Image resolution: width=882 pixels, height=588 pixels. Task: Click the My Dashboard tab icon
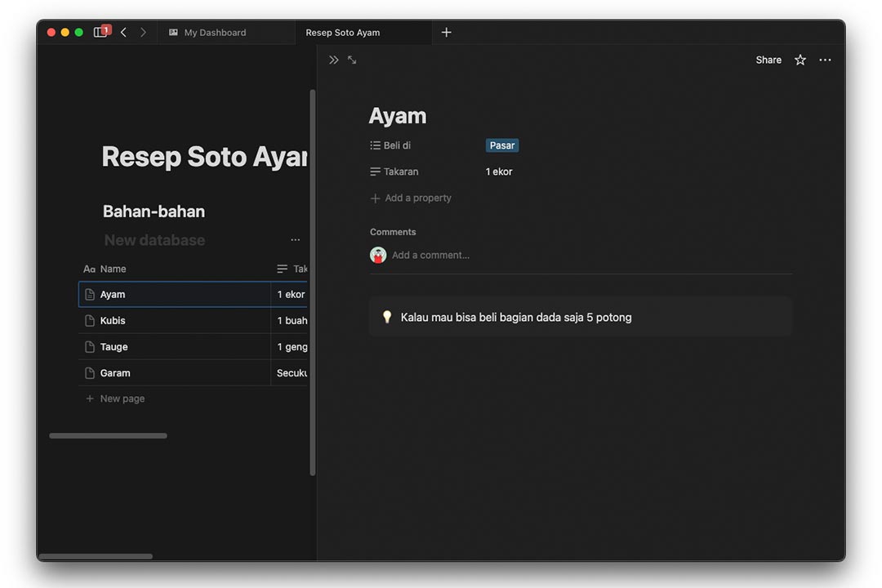coord(173,33)
